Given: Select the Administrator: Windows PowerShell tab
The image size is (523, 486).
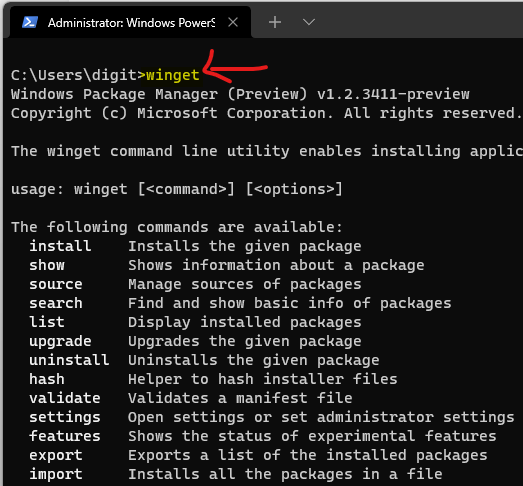Looking at the screenshot, I should click(131, 22).
